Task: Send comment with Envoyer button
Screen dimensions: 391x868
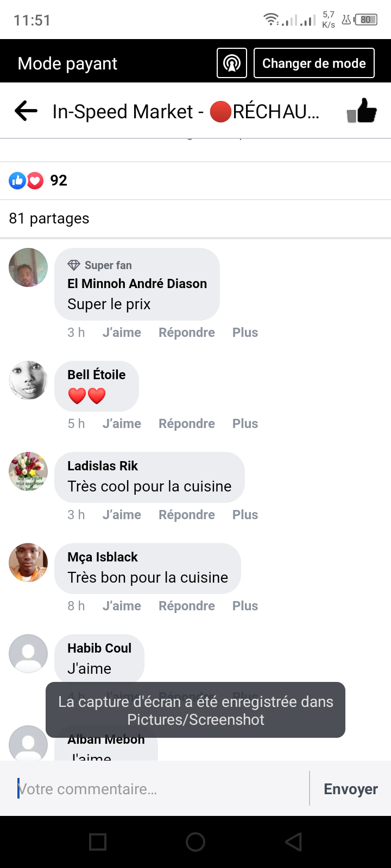Action: (x=350, y=789)
